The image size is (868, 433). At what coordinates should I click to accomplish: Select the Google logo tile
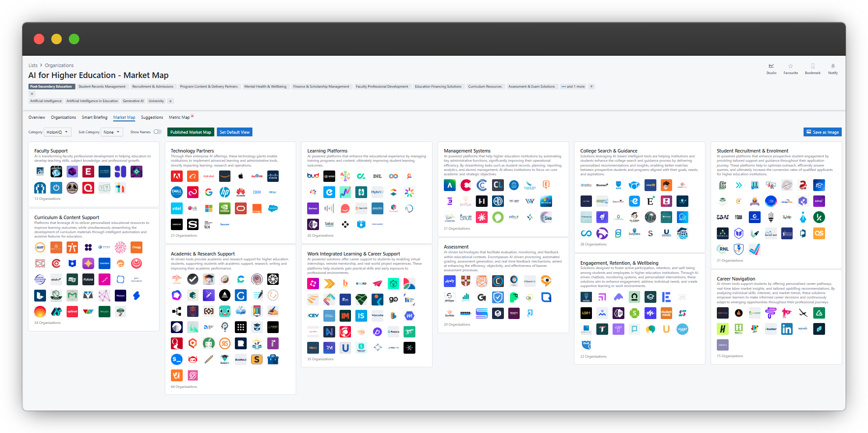pyautogui.click(x=209, y=192)
